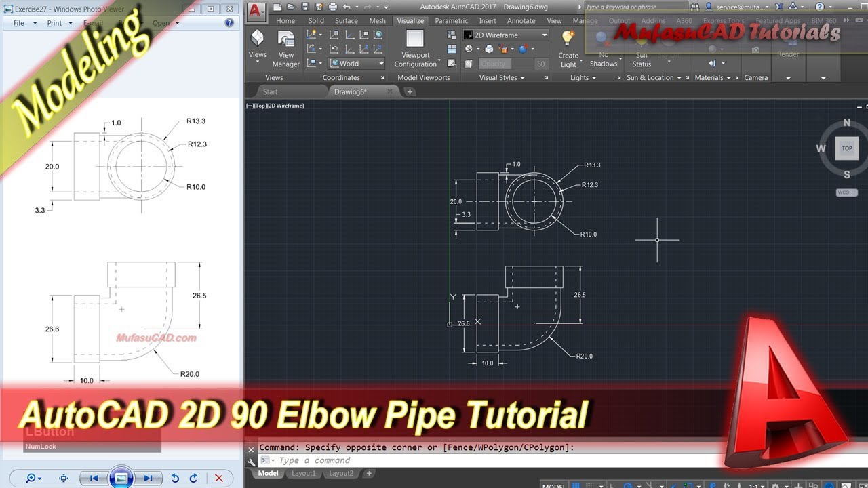Toggle the Sun Status button
Image resolution: width=868 pixels, height=488 pixels.
(x=642, y=49)
